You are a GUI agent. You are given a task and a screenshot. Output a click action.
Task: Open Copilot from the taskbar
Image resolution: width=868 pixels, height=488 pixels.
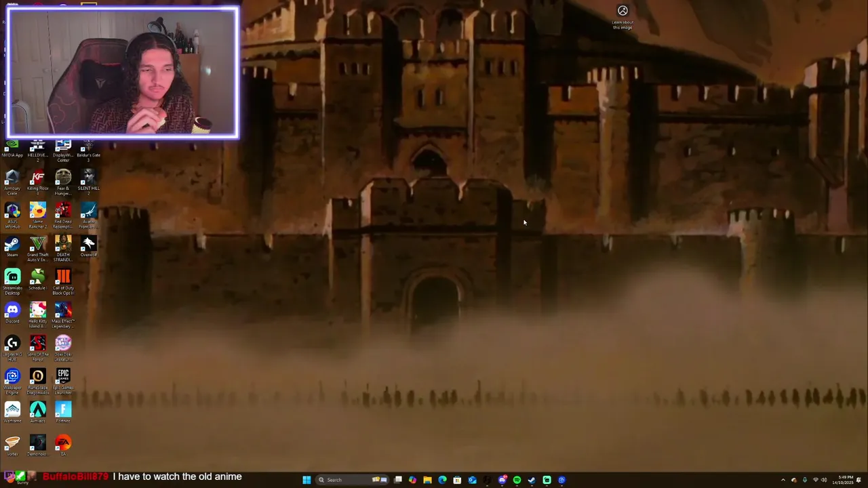click(412, 480)
